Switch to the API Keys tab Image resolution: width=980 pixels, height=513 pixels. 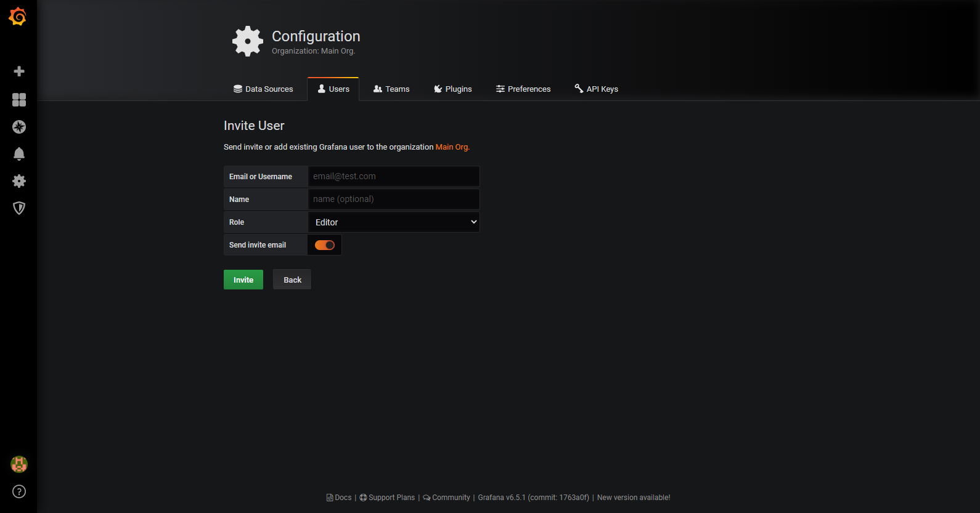coord(597,89)
